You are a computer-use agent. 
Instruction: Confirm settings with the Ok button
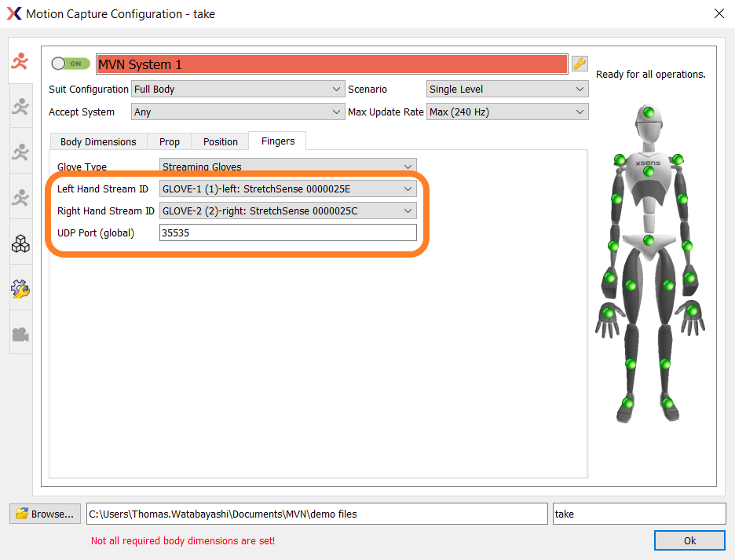[x=689, y=540]
